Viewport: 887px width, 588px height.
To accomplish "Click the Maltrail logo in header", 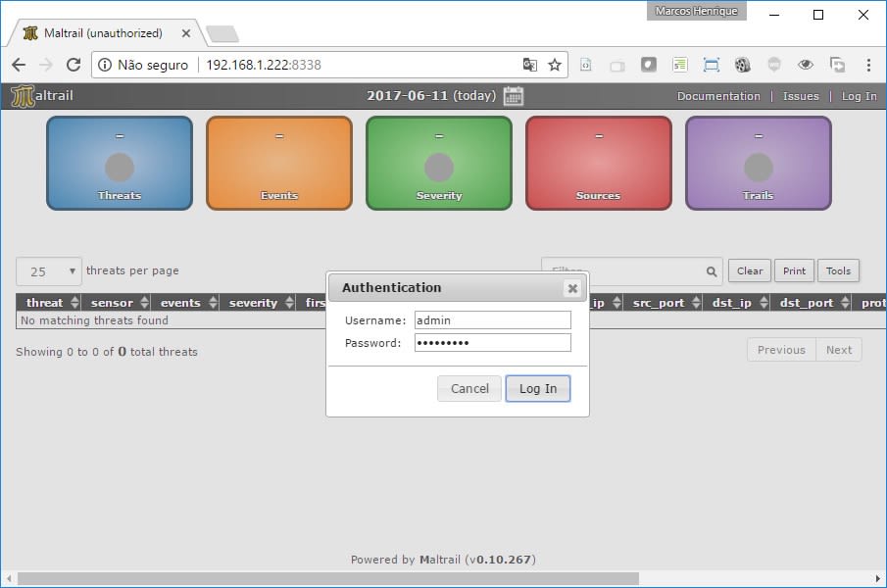I will click(x=42, y=96).
